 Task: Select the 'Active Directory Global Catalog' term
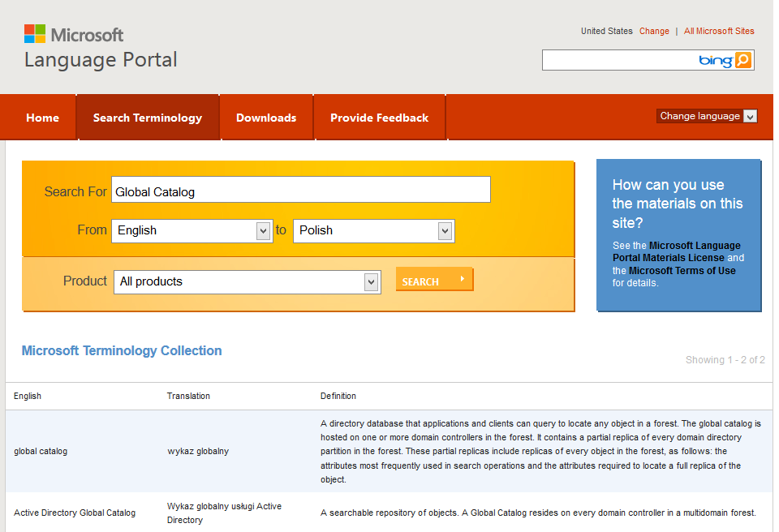[x=75, y=513]
